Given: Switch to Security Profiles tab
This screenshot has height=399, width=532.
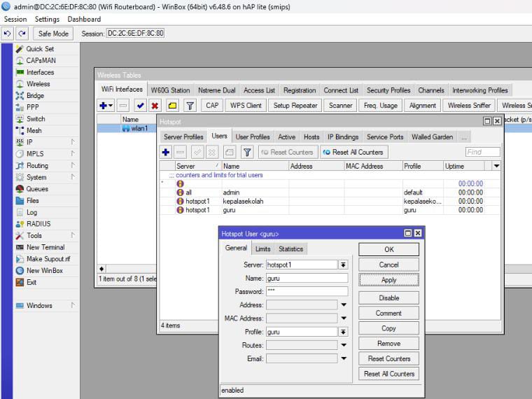Looking at the screenshot, I should click(388, 90).
